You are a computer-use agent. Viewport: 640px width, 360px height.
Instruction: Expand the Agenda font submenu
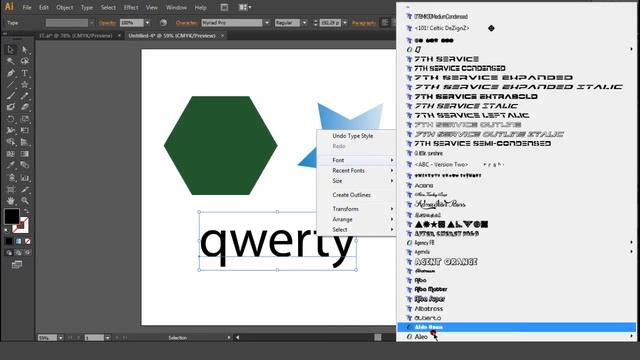point(631,252)
